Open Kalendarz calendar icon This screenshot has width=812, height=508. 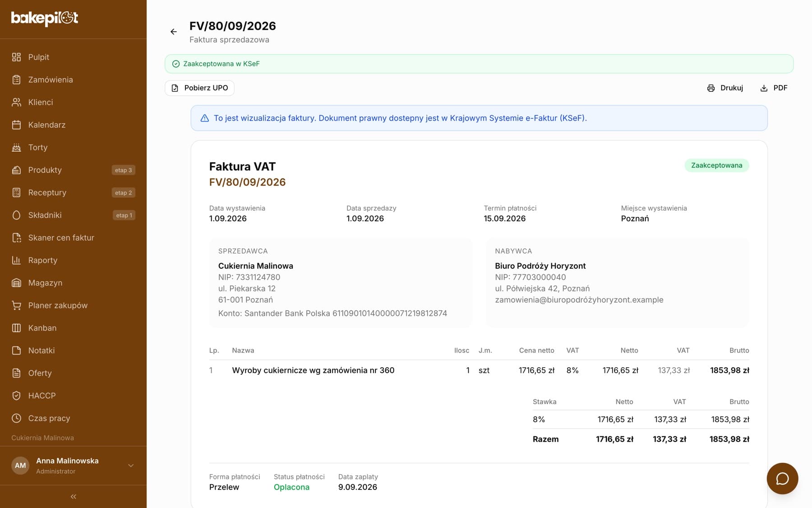[x=16, y=125]
